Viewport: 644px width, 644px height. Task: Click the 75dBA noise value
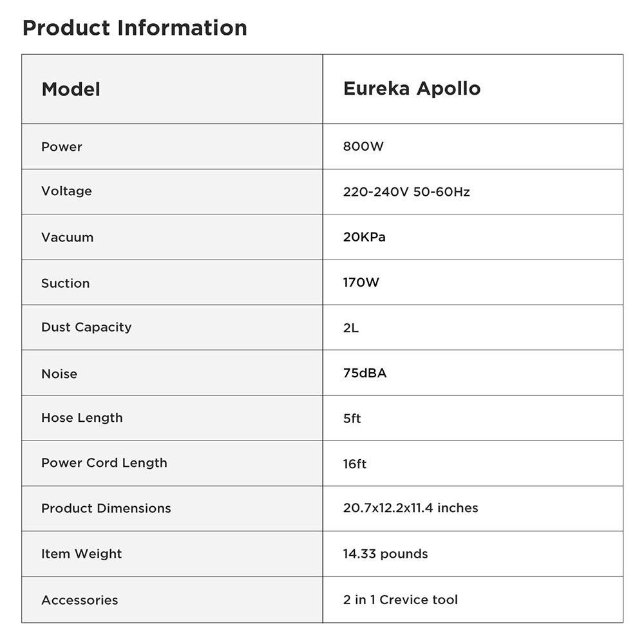(365, 373)
